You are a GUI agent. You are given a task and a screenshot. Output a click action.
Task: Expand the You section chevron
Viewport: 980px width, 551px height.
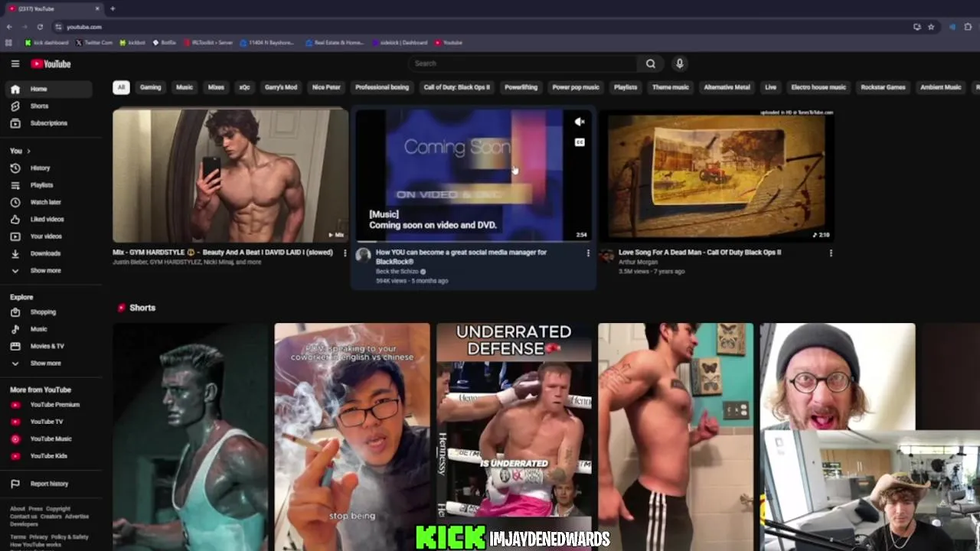28,151
